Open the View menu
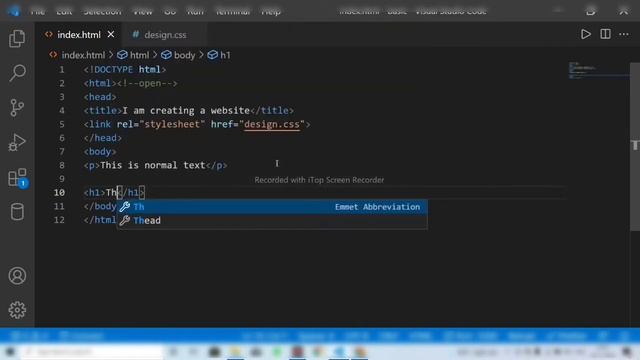 (x=143, y=11)
